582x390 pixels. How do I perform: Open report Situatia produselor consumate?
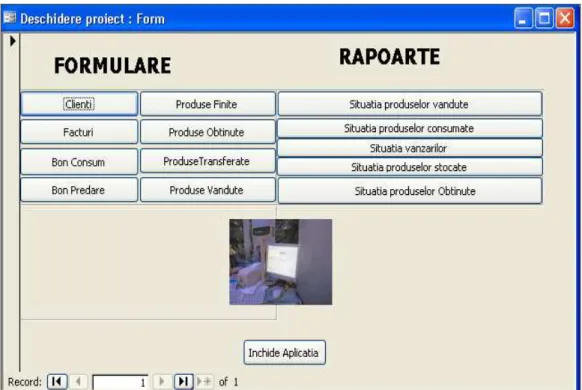point(410,128)
